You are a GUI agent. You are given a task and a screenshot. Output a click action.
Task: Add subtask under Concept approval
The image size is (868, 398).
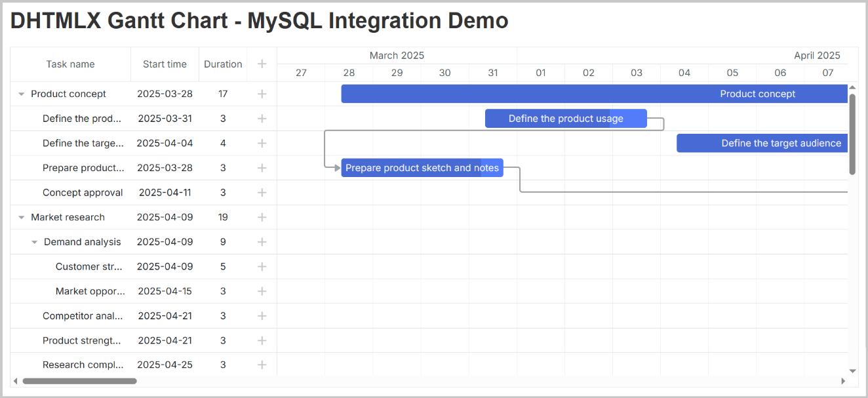262,193
